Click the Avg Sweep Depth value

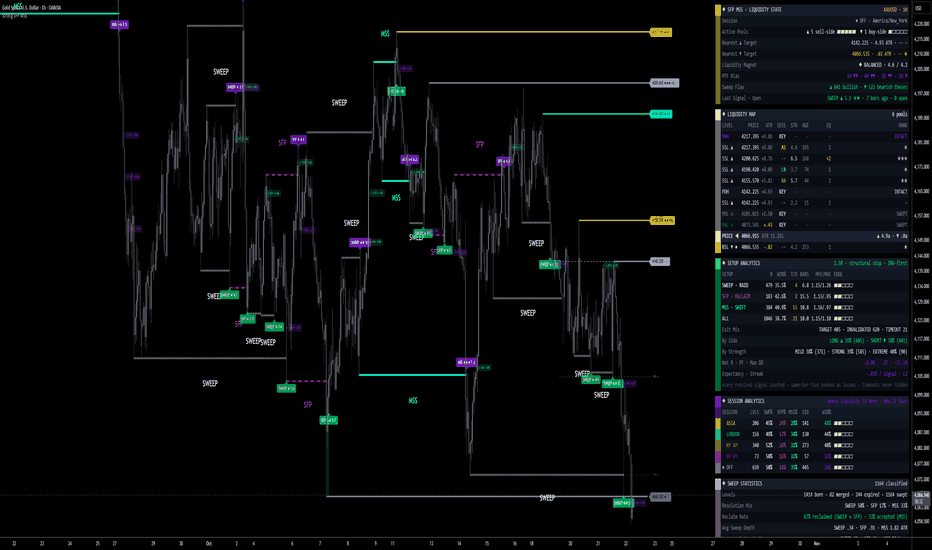click(870, 528)
